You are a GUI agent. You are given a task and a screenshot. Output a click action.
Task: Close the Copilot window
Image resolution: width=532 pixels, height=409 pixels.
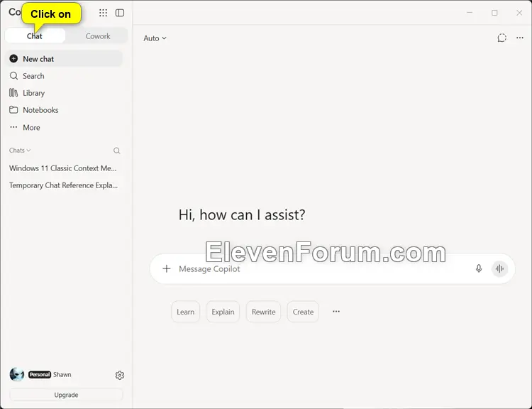point(519,13)
